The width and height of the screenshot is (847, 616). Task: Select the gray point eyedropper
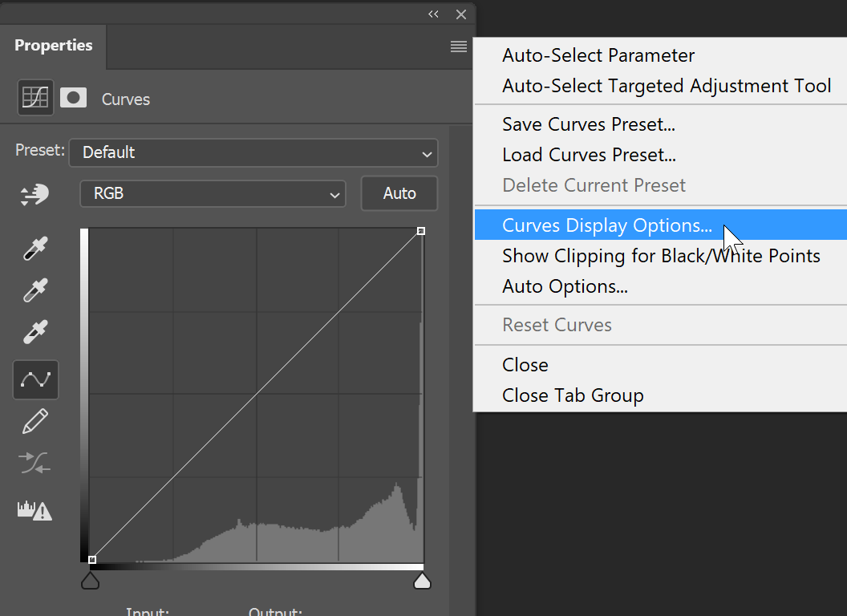click(34, 290)
